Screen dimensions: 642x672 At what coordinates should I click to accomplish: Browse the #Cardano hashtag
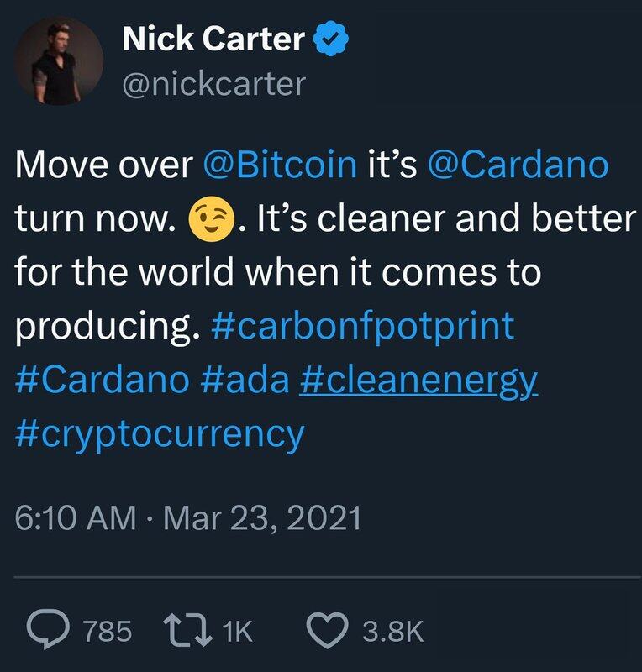[102, 381]
